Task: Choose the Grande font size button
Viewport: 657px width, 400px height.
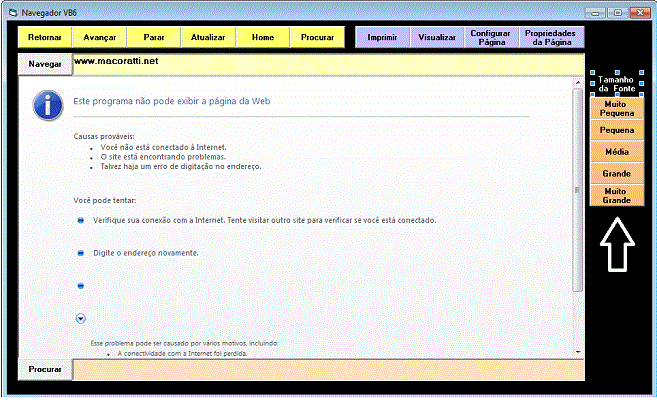Action: coord(617,173)
